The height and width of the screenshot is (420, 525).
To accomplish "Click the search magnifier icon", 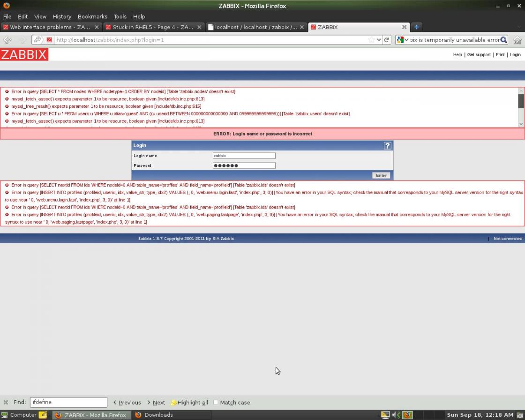I will pos(503,40).
